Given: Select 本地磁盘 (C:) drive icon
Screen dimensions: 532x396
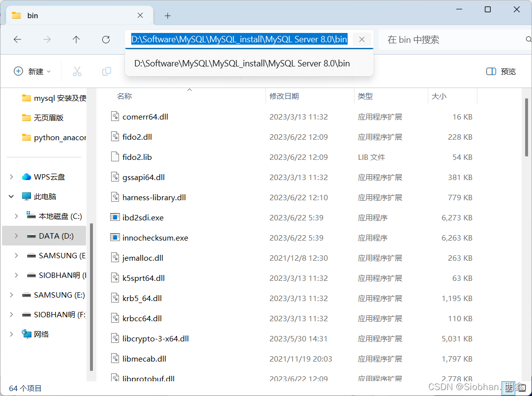Looking at the screenshot, I should (31, 215).
